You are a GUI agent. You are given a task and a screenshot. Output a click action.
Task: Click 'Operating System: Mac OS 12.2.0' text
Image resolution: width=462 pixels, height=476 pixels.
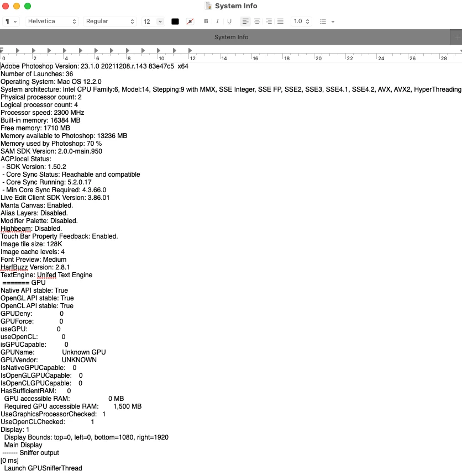tap(51, 82)
